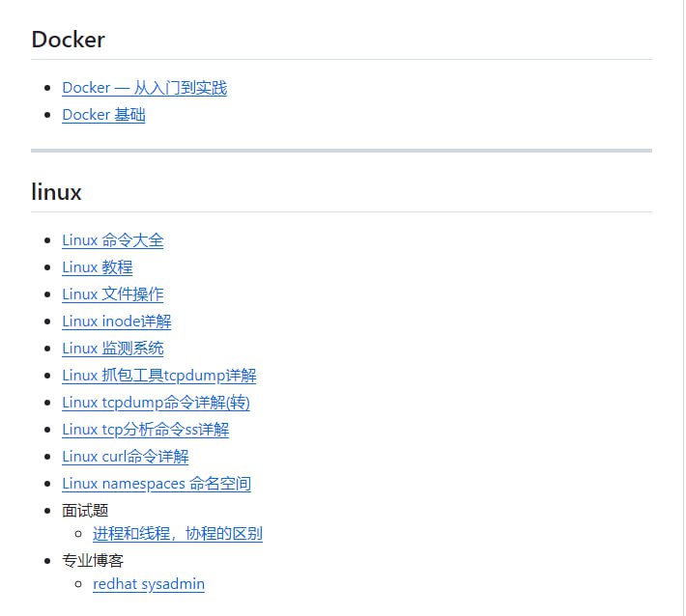The height and width of the screenshot is (616, 686).
Task: Open the Linux curl命令详解 link
Action: pos(125,457)
